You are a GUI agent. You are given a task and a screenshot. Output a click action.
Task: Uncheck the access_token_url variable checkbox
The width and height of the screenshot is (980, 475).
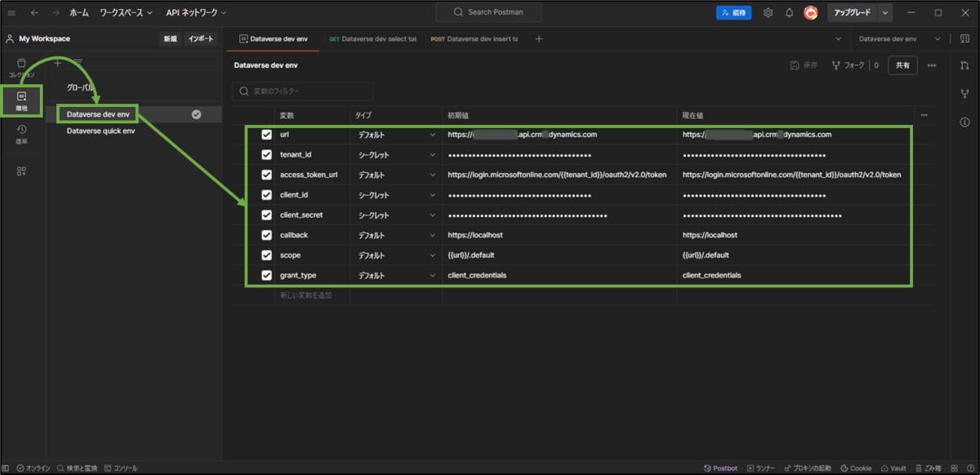[266, 175]
